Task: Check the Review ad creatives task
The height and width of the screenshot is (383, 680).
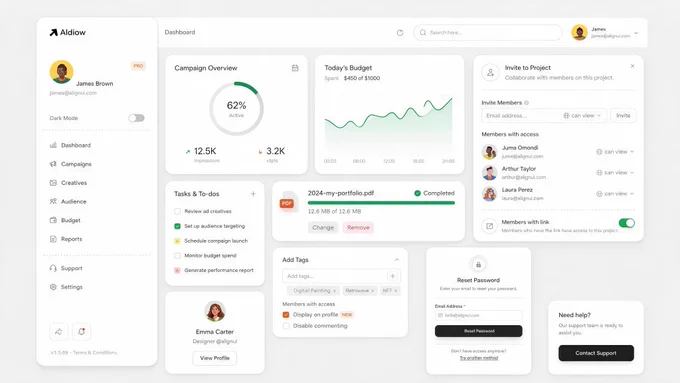Action: click(x=177, y=211)
